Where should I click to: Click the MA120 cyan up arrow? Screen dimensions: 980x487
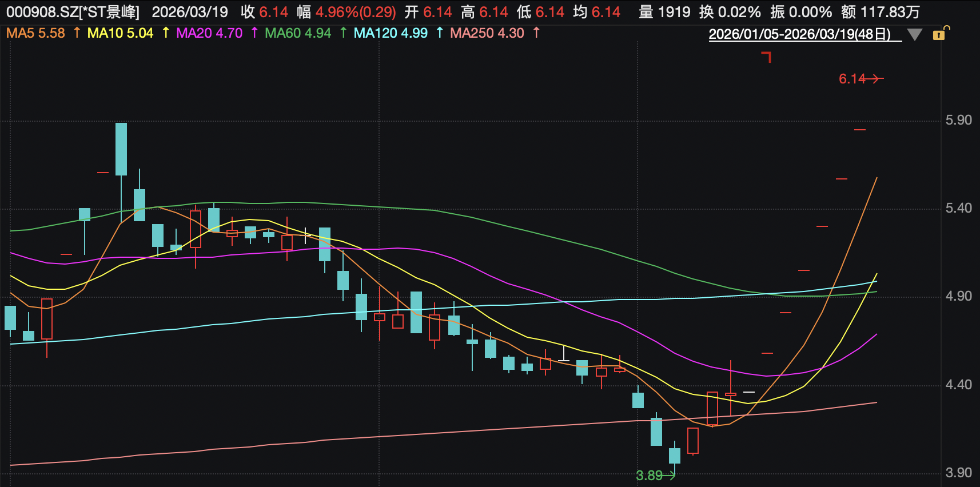point(439,33)
